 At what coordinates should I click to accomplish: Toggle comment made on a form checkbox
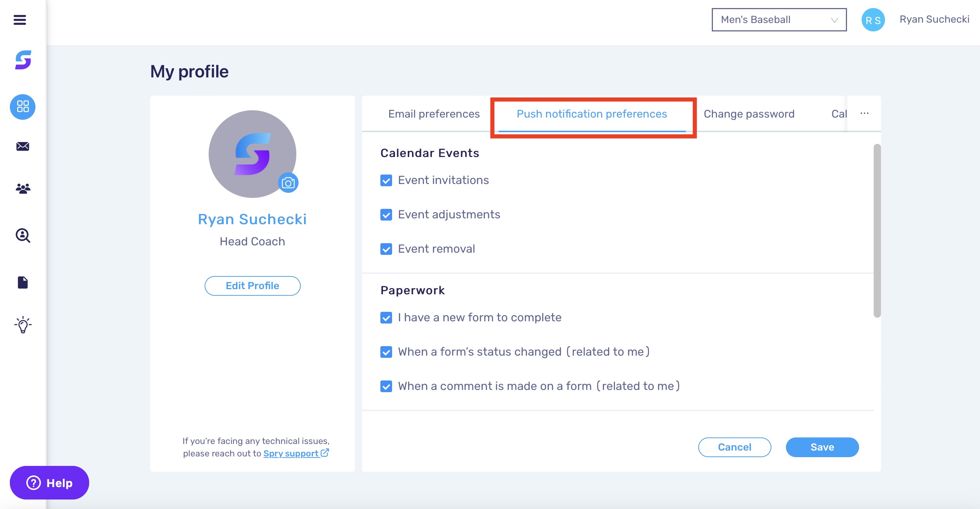(x=386, y=386)
